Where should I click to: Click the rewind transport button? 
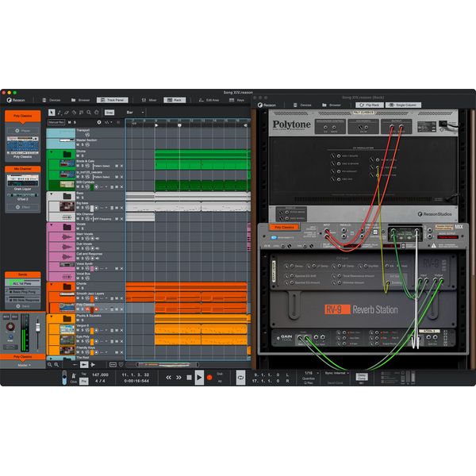[x=168, y=378]
